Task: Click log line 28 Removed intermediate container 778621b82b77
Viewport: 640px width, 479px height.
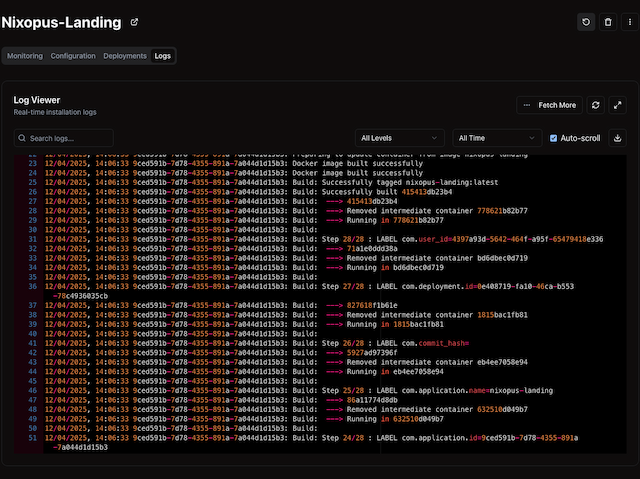Action: pos(286,211)
